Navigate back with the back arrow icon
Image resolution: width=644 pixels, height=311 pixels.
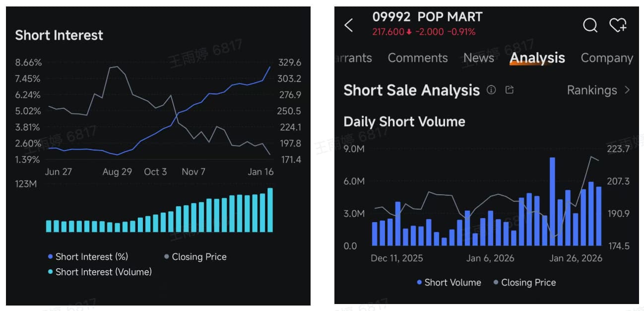[349, 25]
